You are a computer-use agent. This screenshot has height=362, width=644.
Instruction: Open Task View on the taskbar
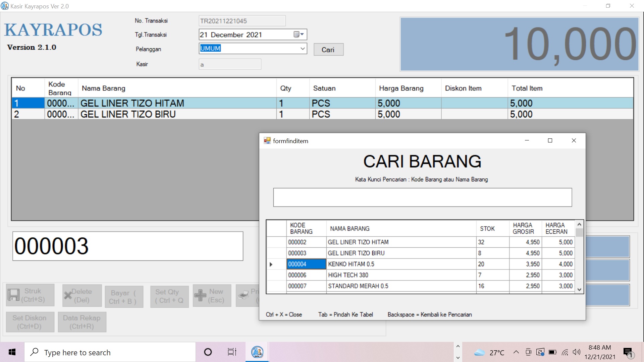[232, 352]
